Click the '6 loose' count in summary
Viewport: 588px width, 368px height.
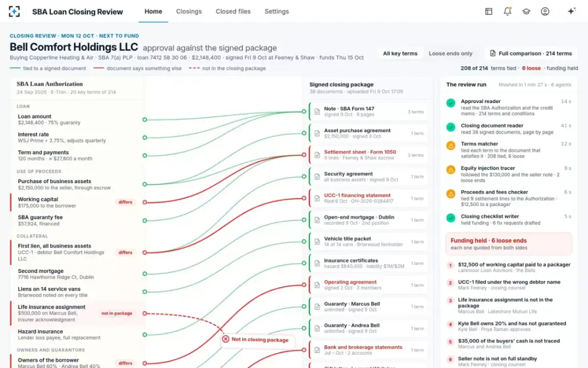(531, 68)
